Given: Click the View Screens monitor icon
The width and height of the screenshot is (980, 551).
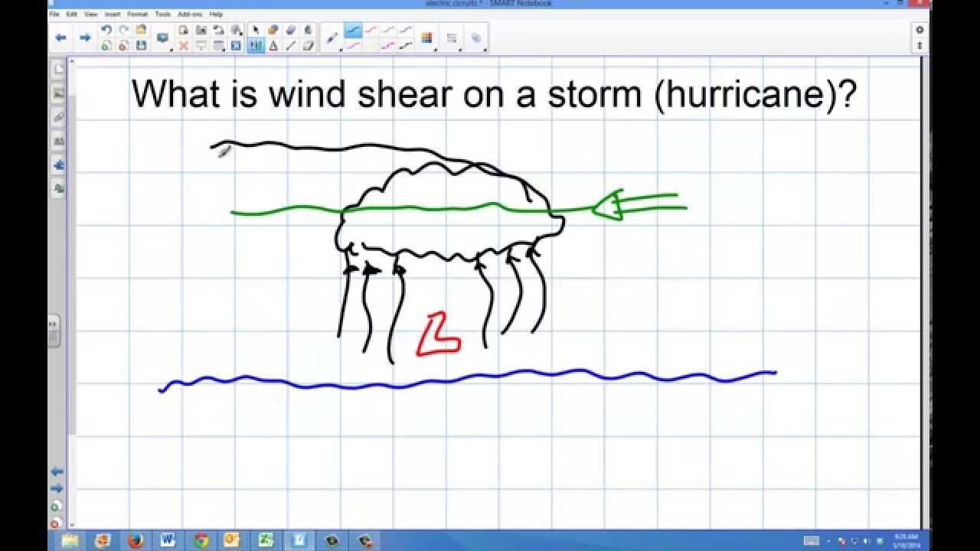Looking at the screenshot, I should [162, 37].
